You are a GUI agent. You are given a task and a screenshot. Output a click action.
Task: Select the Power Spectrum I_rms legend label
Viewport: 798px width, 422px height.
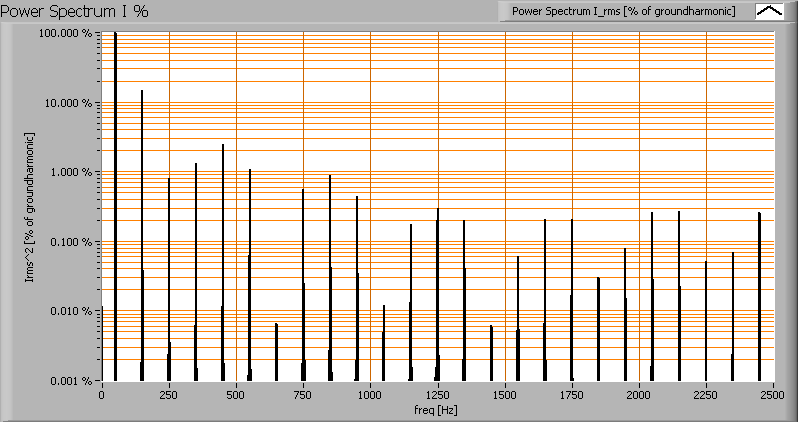coord(624,11)
